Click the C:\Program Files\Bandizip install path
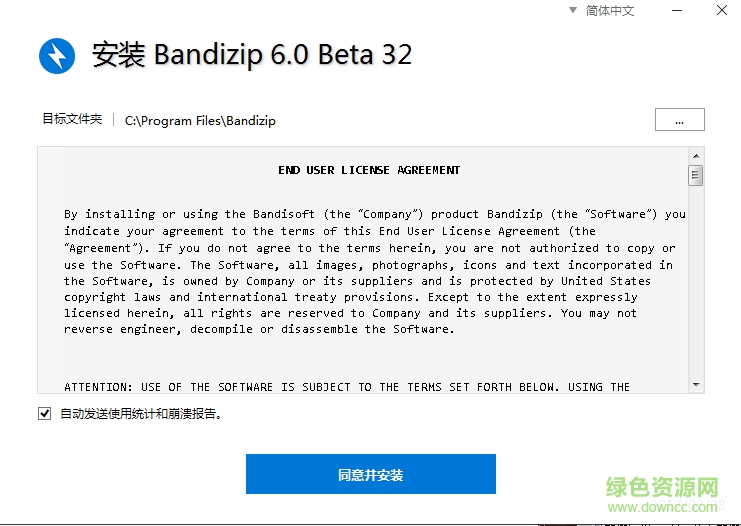Image resolution: width=741 pixels, height=526 pixels. 200,120
